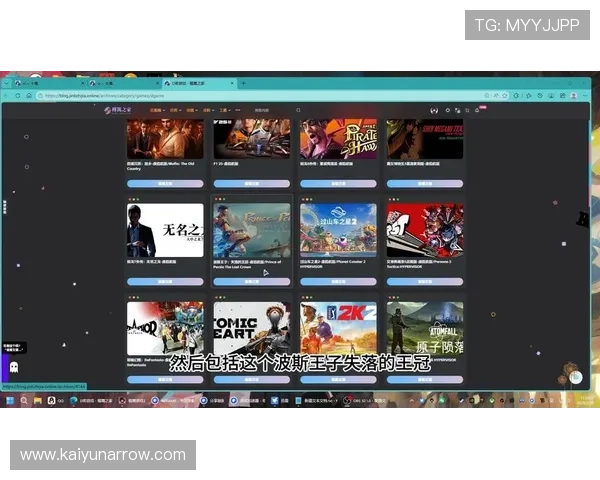Open QQ penguin app in taskbar
The width and height of the screenshot is (600, 480).
coord(55,400)
